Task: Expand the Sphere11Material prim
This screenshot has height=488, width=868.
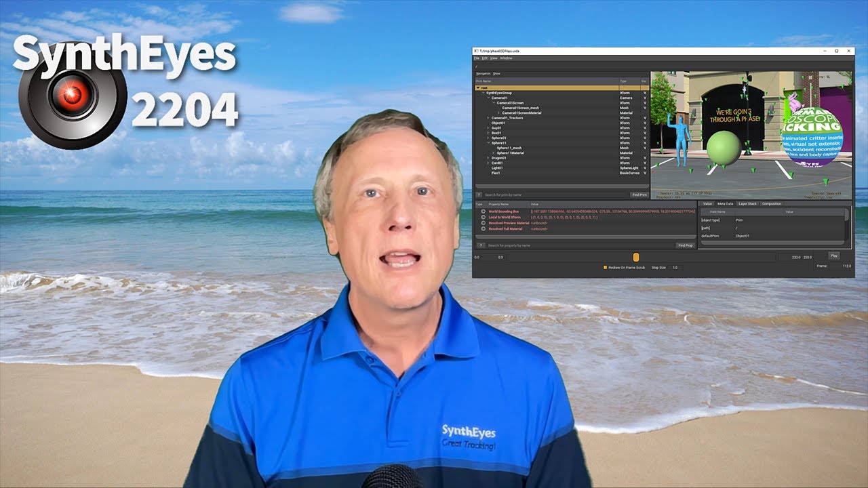Action: pos(494,153)
